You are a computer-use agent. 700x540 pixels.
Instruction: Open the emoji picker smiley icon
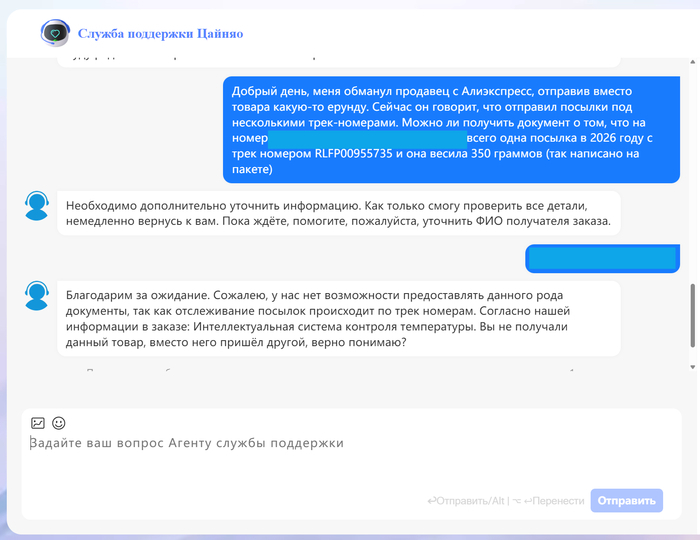pos(58,423)
